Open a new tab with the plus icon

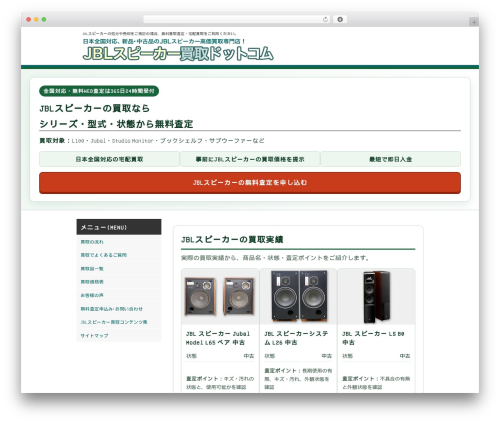point(474,22)
